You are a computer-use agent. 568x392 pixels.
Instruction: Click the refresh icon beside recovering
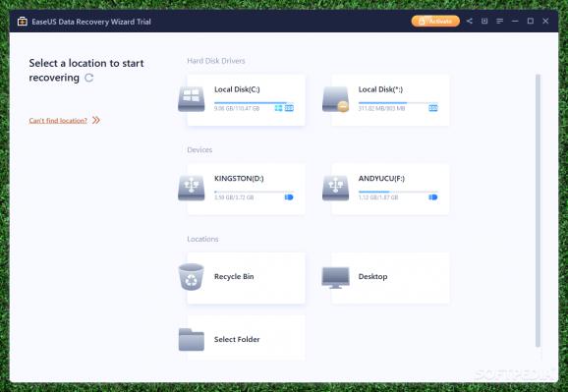coord(89,78)
